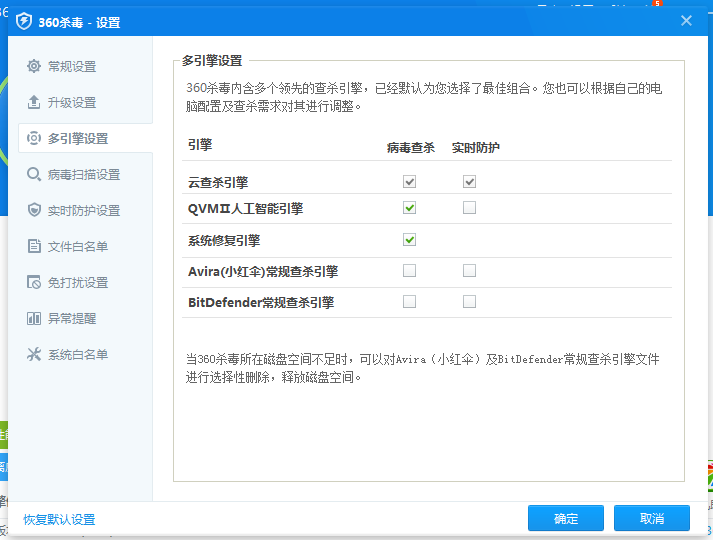Viewport: 713px width, 540px height.
Task: Click the 引擎 column header
Action: pyautogui.click(x=200, y=145)
